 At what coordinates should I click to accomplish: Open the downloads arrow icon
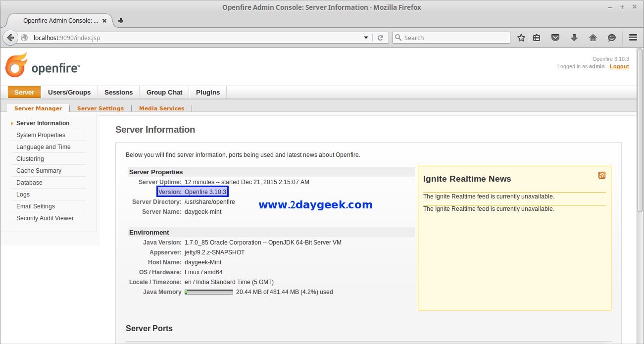pyautogui.click(x=574, y=38)
